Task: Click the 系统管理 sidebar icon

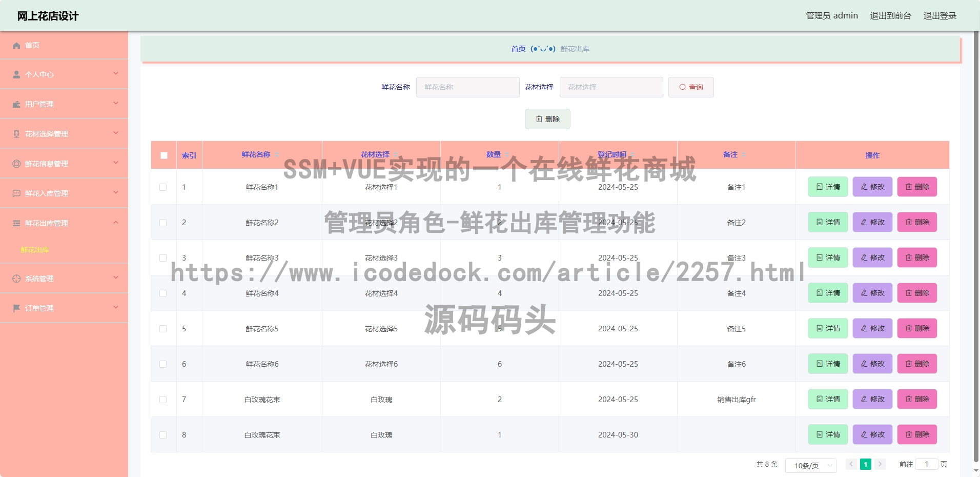Action: (x=16, y=279)
